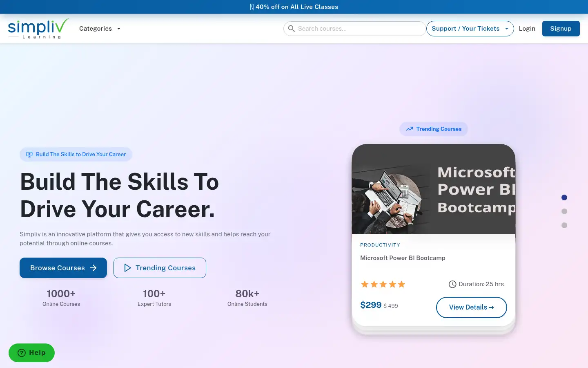Open the Support / Your Tickets dropdown
Image resolution: width=588 pixels, height=368 pixels.
click(470, 29)
